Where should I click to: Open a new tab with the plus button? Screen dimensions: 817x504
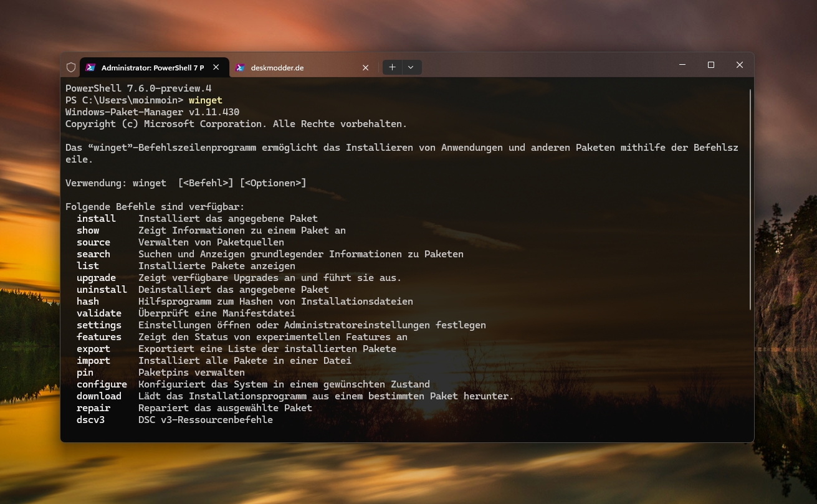click(x=392, y=67)
